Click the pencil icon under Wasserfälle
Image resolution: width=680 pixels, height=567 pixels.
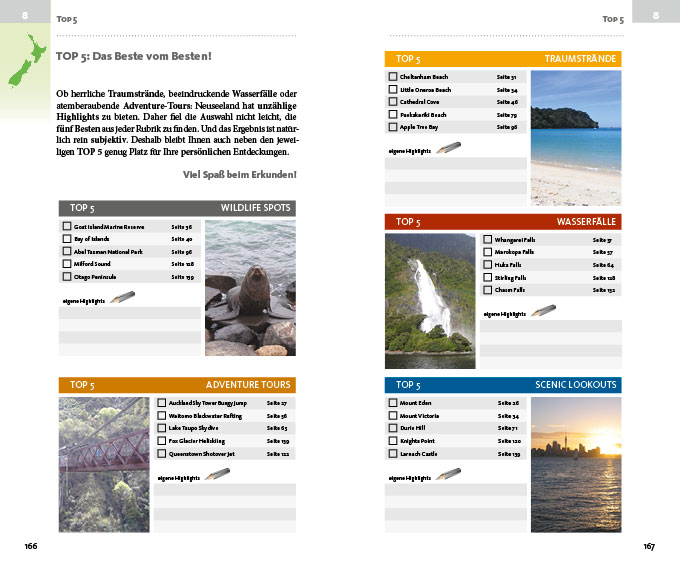pos(544,312)
